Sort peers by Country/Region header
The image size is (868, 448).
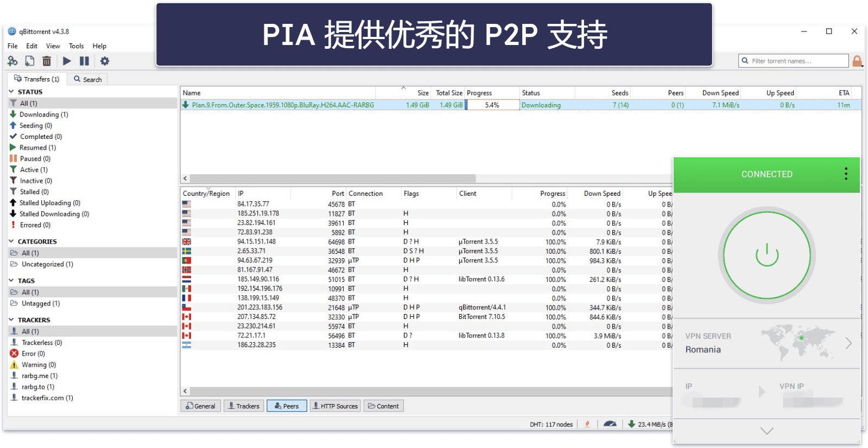(206, 194)
